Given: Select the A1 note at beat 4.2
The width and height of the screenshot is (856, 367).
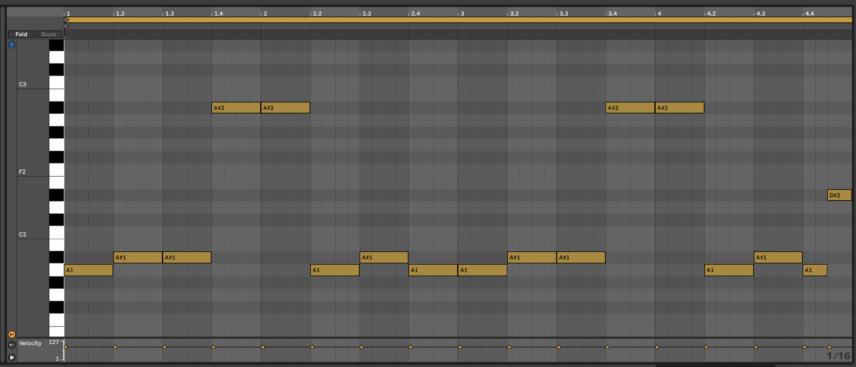Looking at the screenshot, I should tap(729, 270).
